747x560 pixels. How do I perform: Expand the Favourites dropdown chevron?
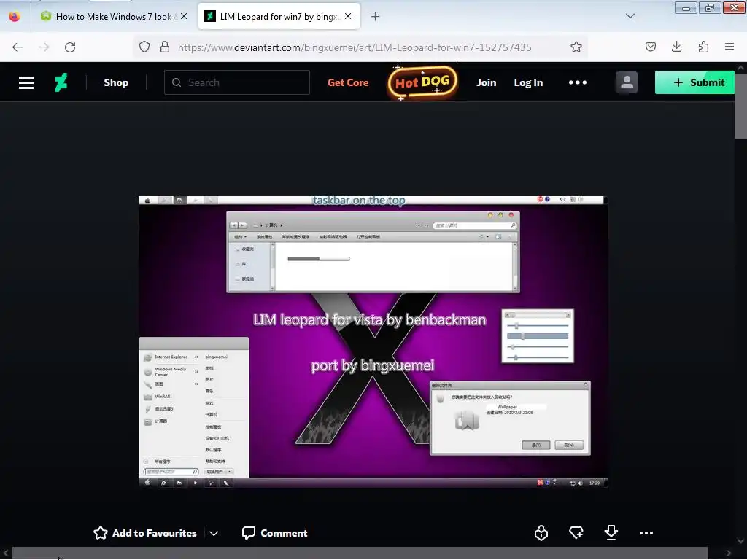(214, 533)
